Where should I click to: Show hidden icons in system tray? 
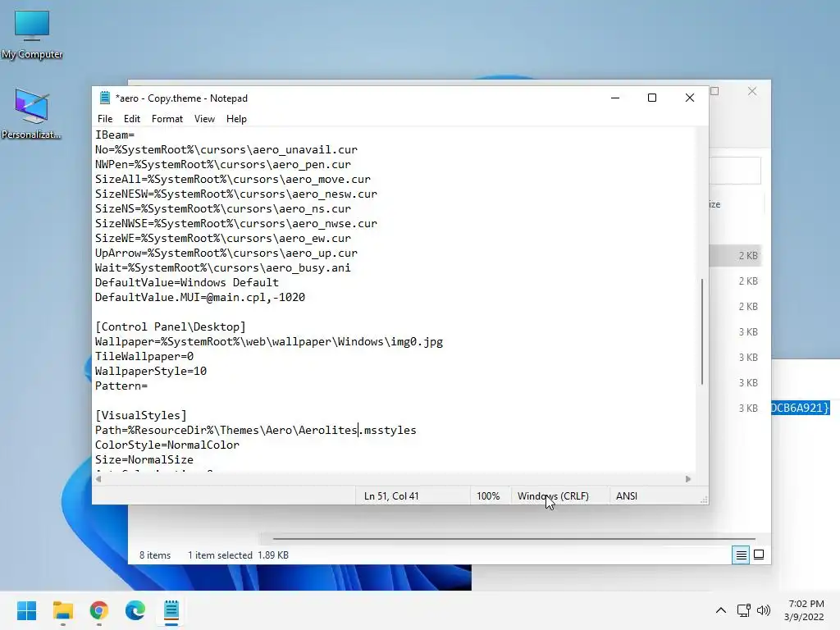[721, 610]
